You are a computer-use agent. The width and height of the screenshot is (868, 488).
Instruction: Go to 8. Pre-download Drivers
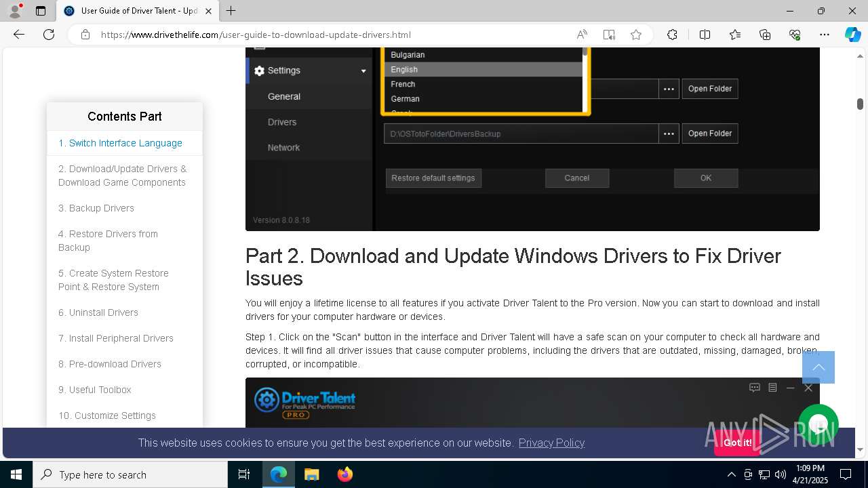coord(110,364)
